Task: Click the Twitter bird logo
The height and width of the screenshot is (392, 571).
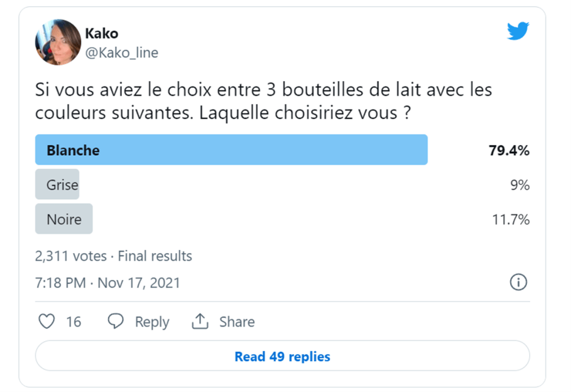Action: pyautogui.click(x=517, y=32)
